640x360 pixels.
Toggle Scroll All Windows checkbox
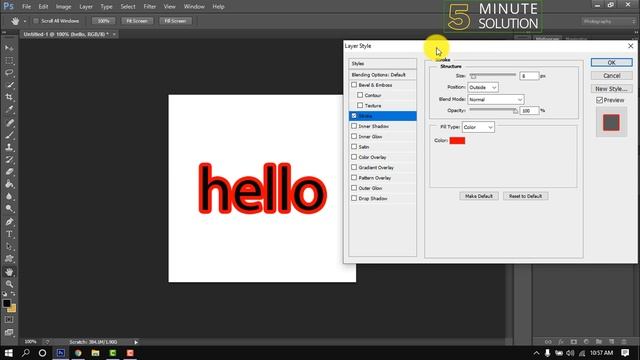tap(36, 21)
